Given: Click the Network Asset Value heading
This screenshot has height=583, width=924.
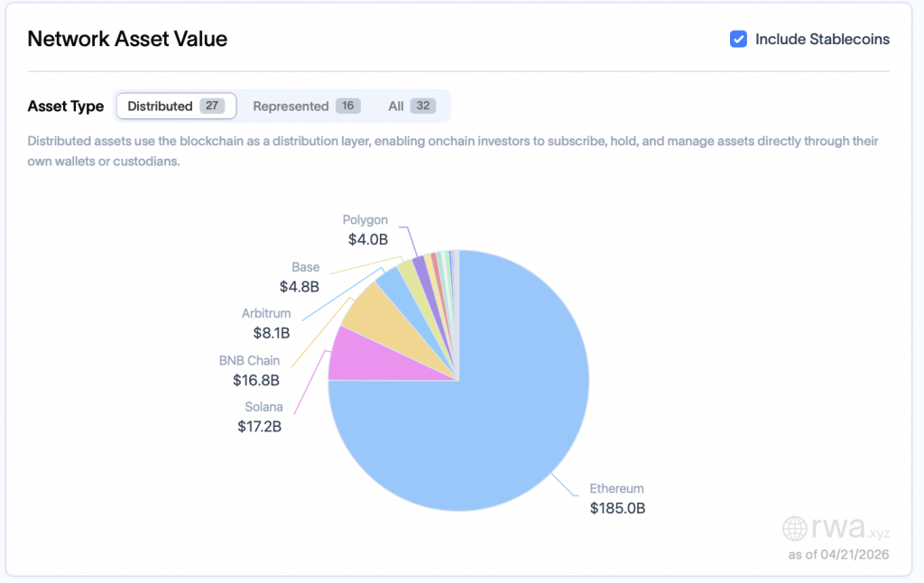Looking at the screenshot, I should 127,39.
